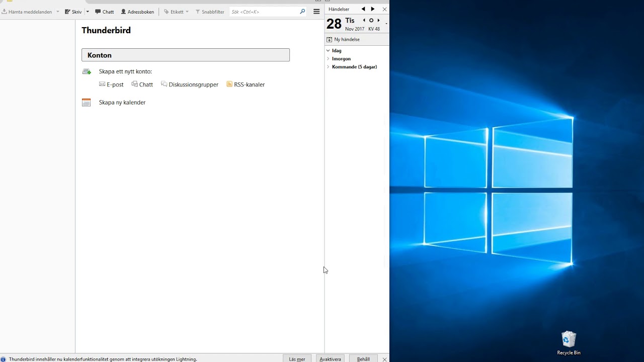Screen dimensions: 644x362
Task: Go to next day in mini calendar
Action: pos(378,21)
